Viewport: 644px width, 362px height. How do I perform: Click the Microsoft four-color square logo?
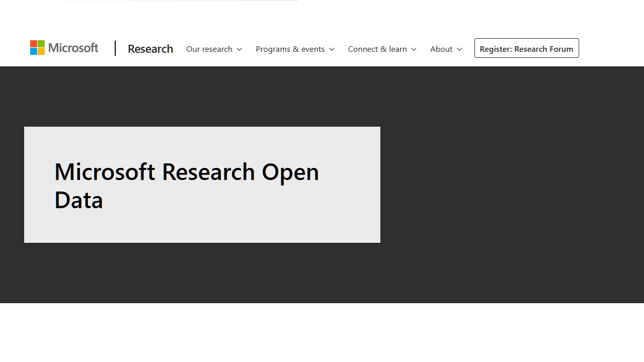37,48
